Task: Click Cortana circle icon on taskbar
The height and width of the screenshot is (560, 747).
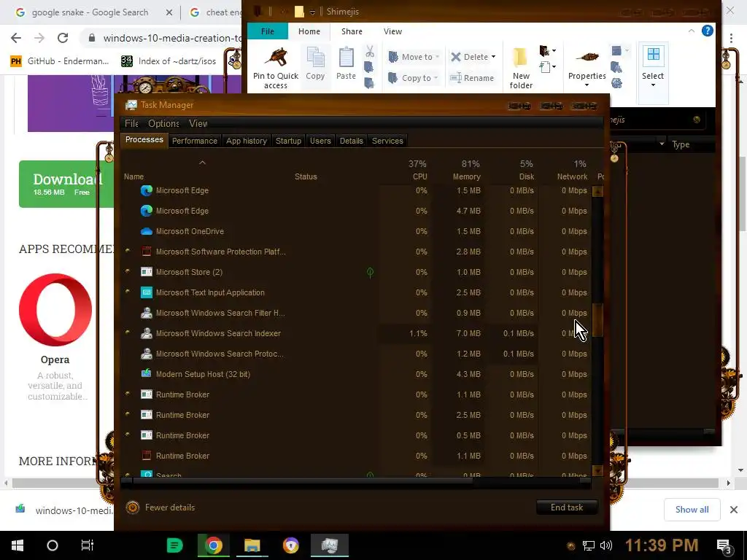Action: click(53, 545)
